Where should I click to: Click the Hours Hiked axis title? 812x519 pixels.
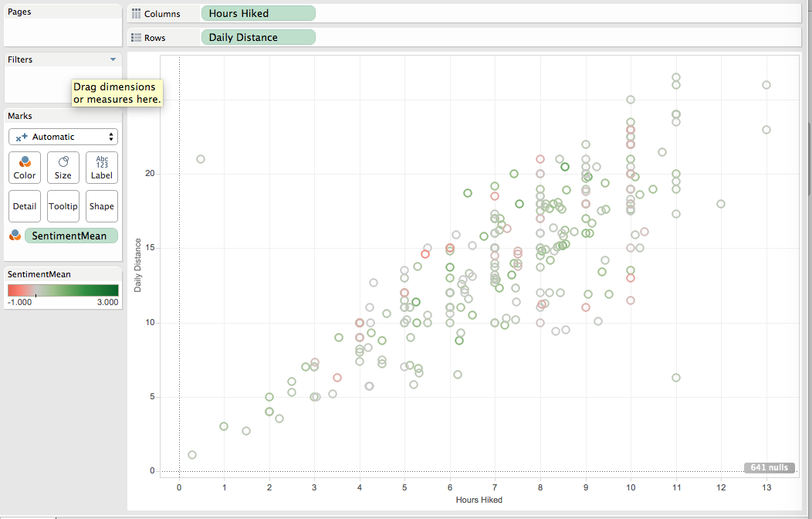[479, 500]
